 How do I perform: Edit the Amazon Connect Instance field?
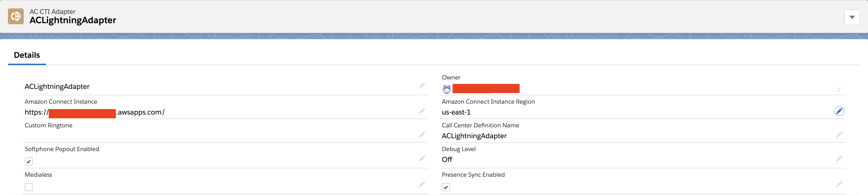click(422, 111)
